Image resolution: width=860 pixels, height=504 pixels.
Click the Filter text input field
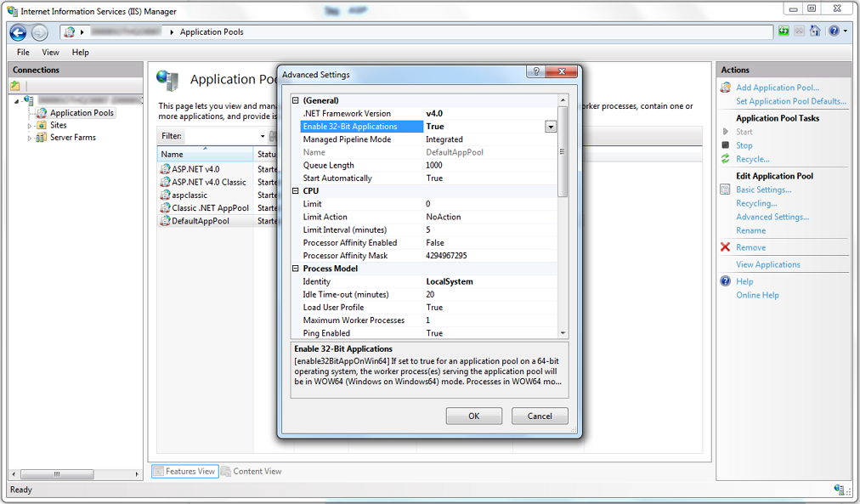coord(221,136)
